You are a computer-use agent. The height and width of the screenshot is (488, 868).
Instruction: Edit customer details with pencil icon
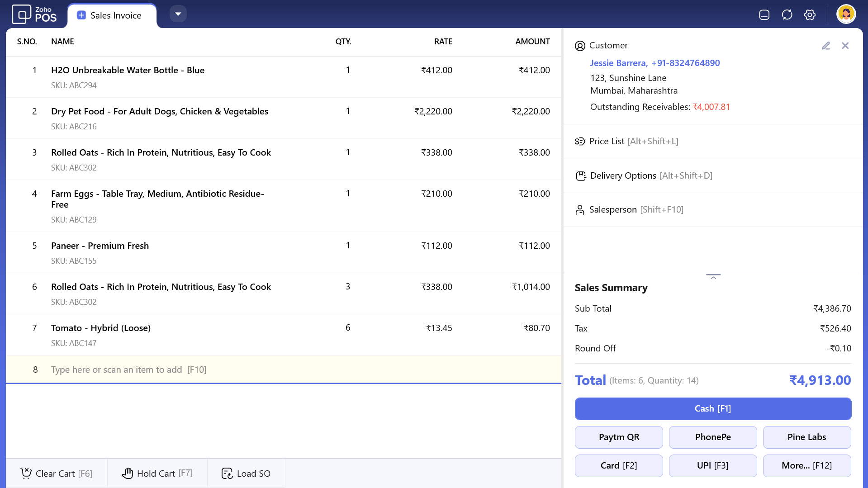826,46
